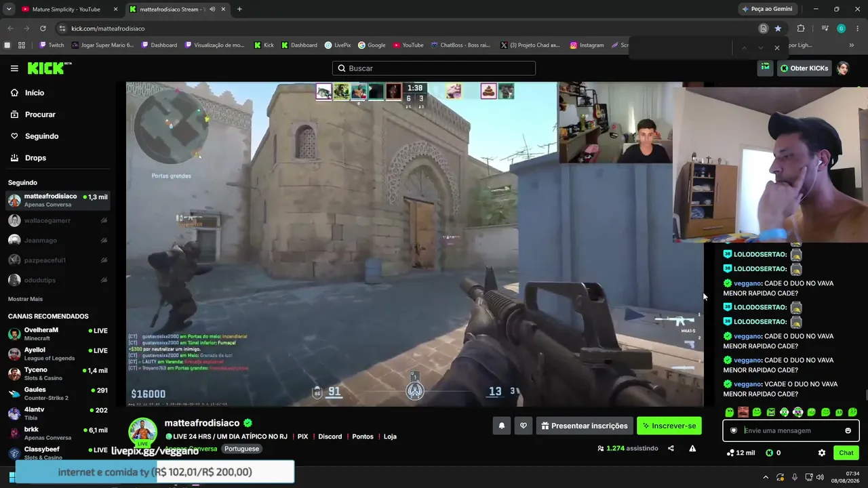Open the Drops sidebar item
The image size is (868, 488).
(35, 158)
